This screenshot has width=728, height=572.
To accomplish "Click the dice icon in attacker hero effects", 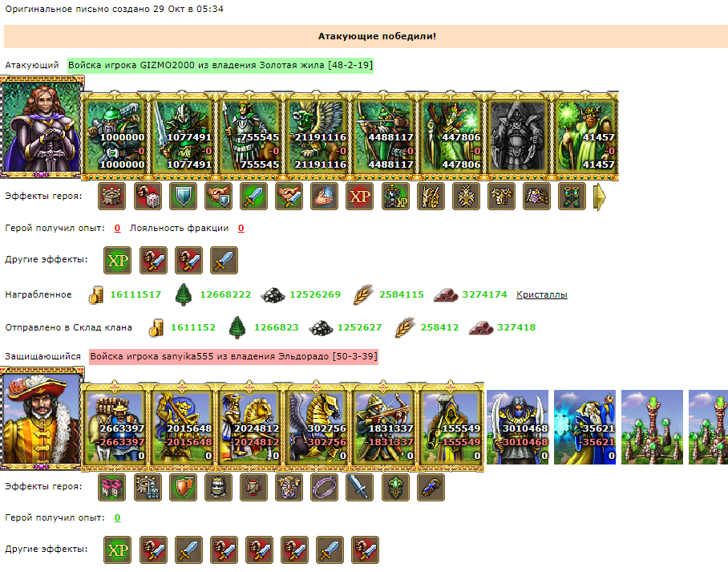I will point(148,196).
